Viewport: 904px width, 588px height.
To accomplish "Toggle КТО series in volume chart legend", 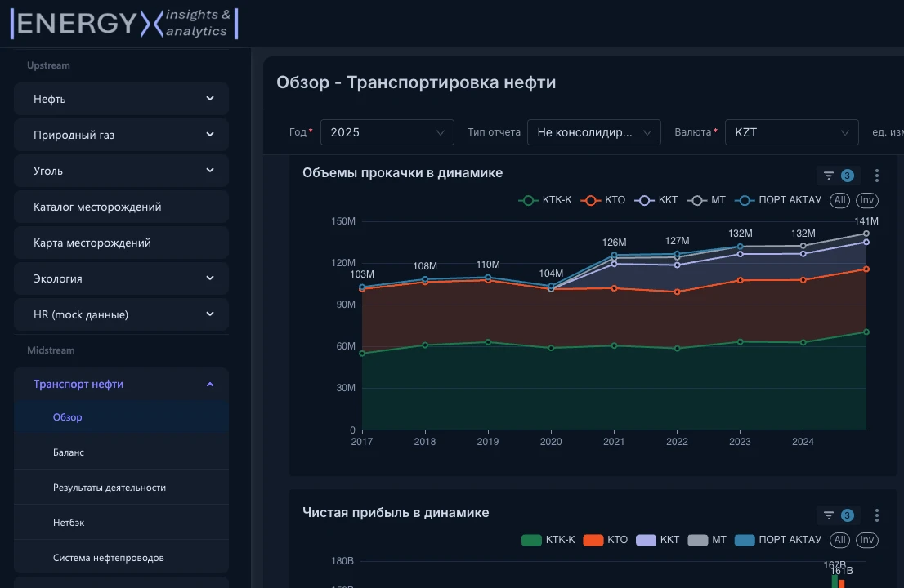I will [x=602, y=200].
